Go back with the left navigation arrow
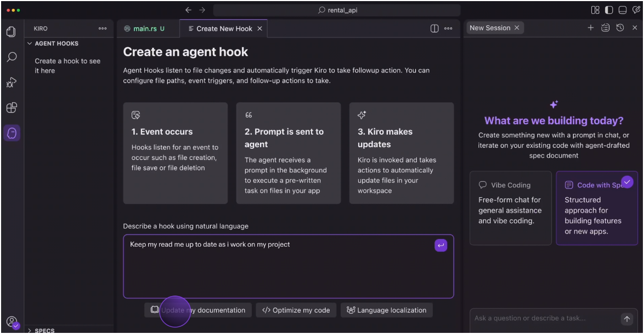644x334 pixels. point(189,10)
